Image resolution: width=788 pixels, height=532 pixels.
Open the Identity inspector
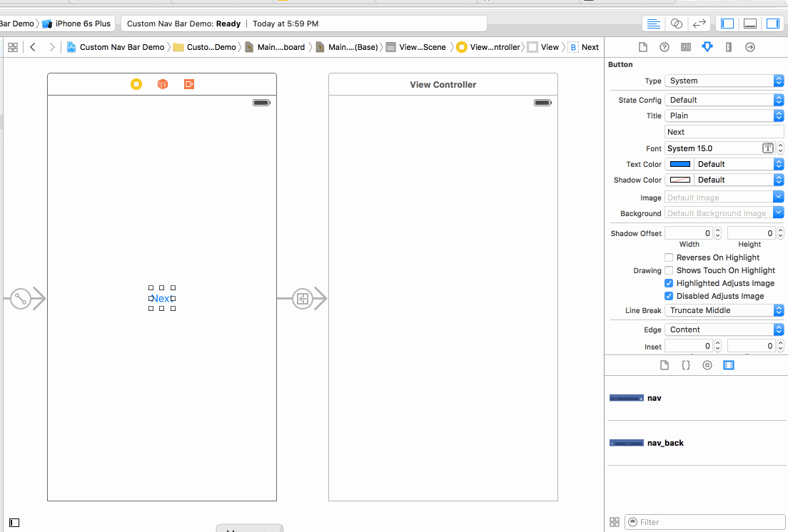pos(685,47)
